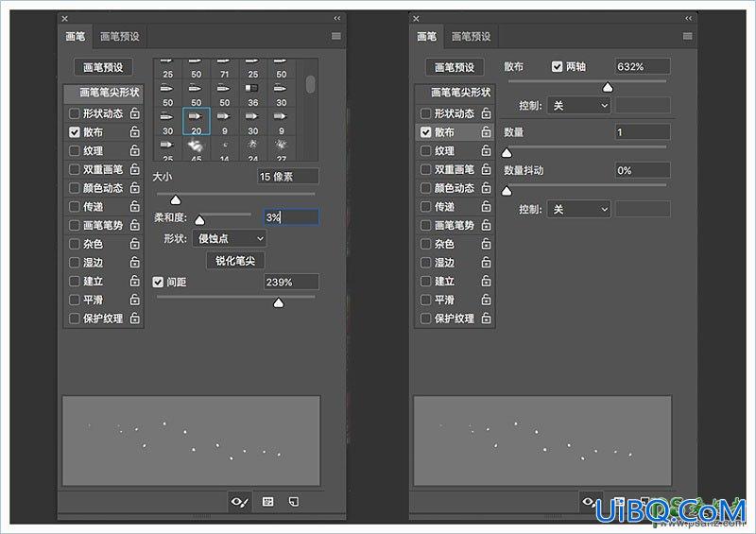Screen dimensions: 756x534
Task: Enable 形状动态 checkbox in left panel
Action: (x=75, y=113)
